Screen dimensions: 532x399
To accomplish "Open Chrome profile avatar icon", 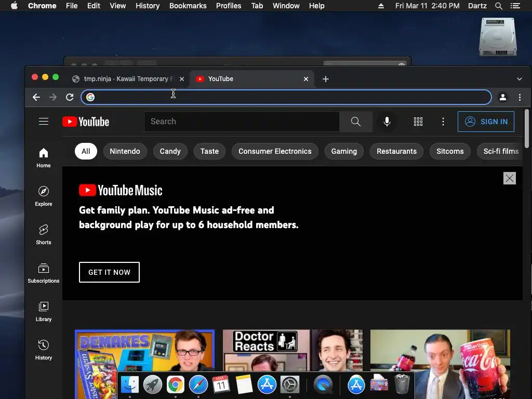I will 503,97.
